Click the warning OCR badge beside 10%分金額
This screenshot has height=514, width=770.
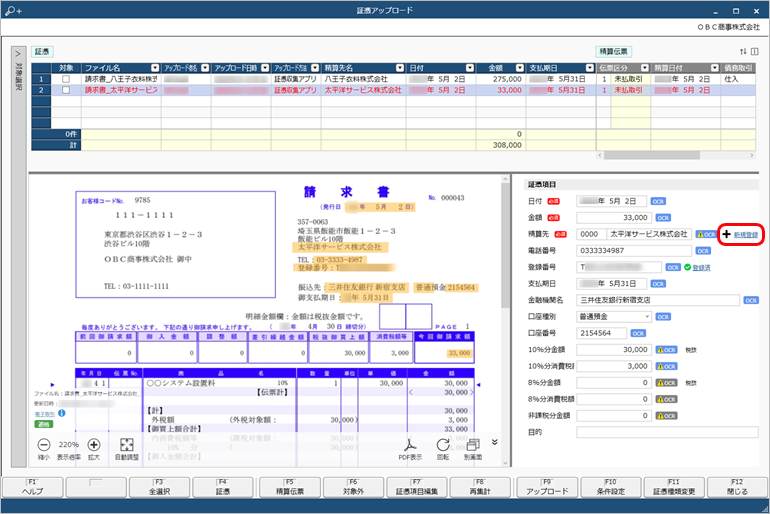coord(667,350)
